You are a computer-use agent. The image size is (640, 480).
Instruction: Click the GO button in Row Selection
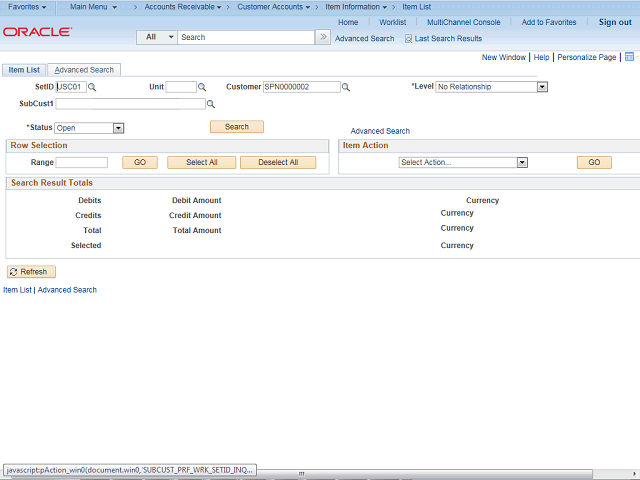coord(140,162)
